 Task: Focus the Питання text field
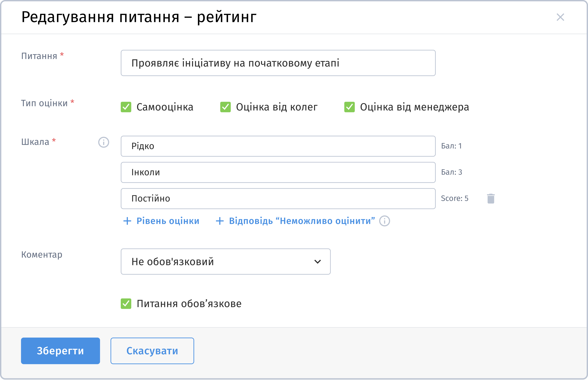[278, 63]
